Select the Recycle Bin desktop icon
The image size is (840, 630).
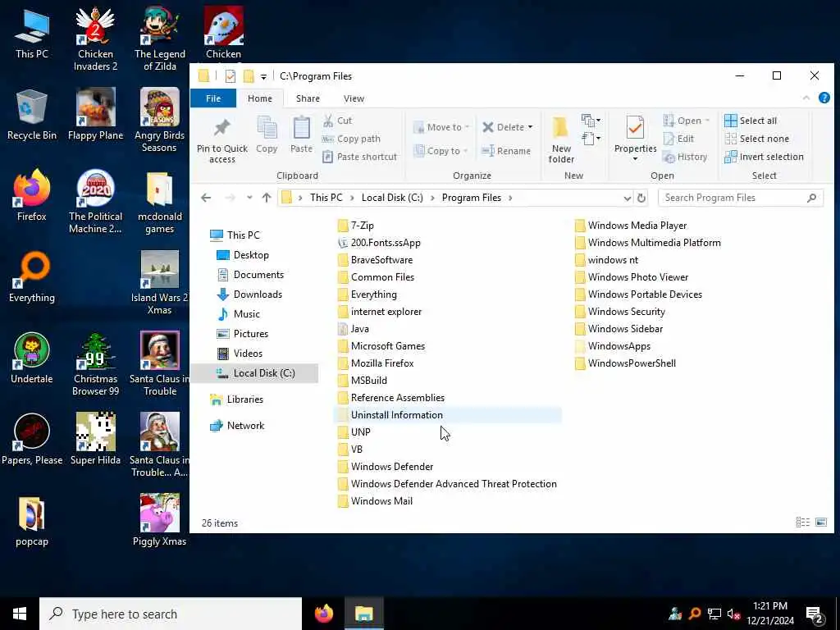(x=32, y=115)
